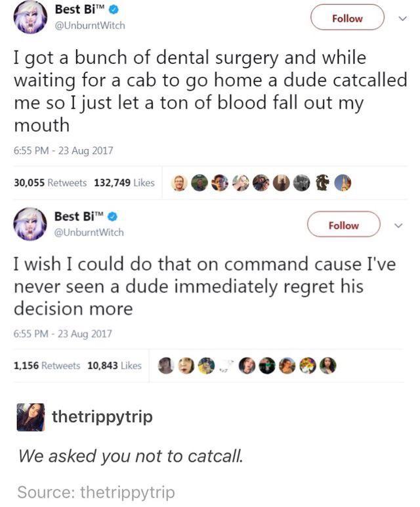Click the second tweet's profile avatar
The width and height of the screenshot is (420, 507).
click(x=31, y=224)
